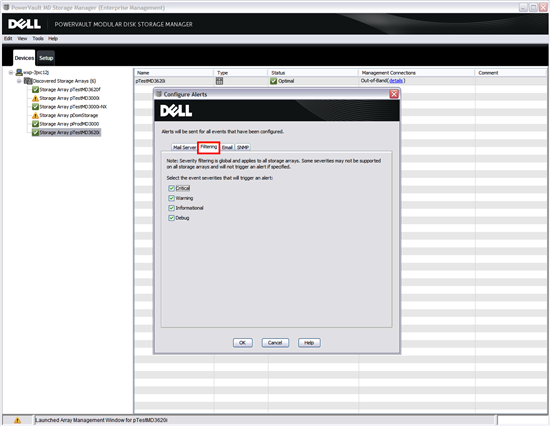Click the Discovered Storage Arrays group icon
Viewport: 550px width, 426px height.
[28, 81]
